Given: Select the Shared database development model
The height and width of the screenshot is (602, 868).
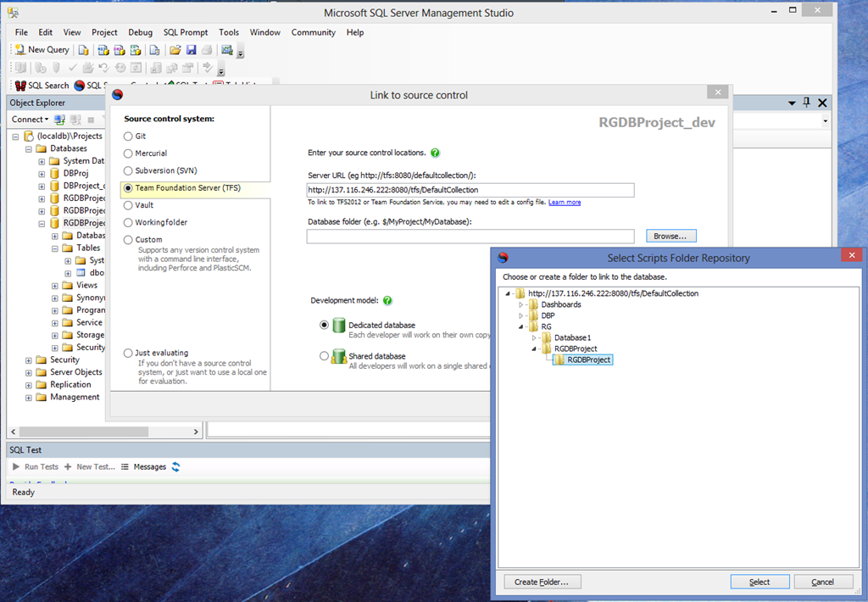Looking at the screenshot, I should coord(325,356).
